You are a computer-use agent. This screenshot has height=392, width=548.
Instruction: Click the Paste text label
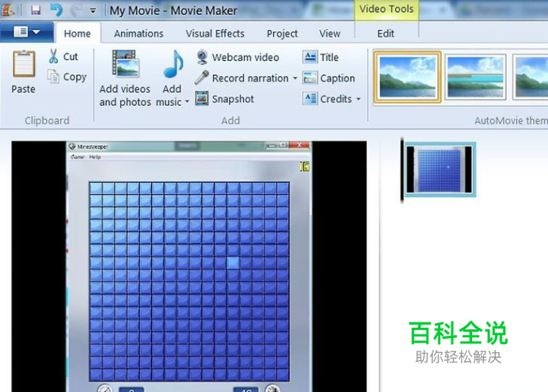pos(24,89)
